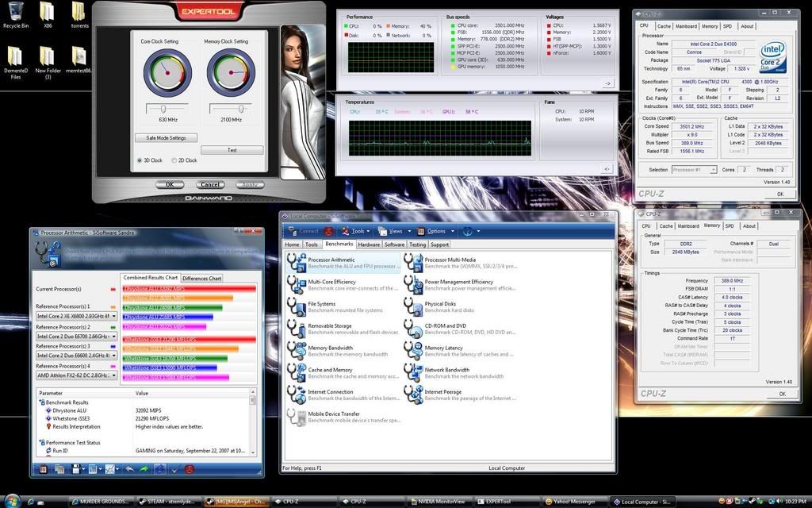This screenshot has height=508, width=812.
Task: Select the 3D Clock radio button
Action: pyautogui.click(x=140, y=160)
